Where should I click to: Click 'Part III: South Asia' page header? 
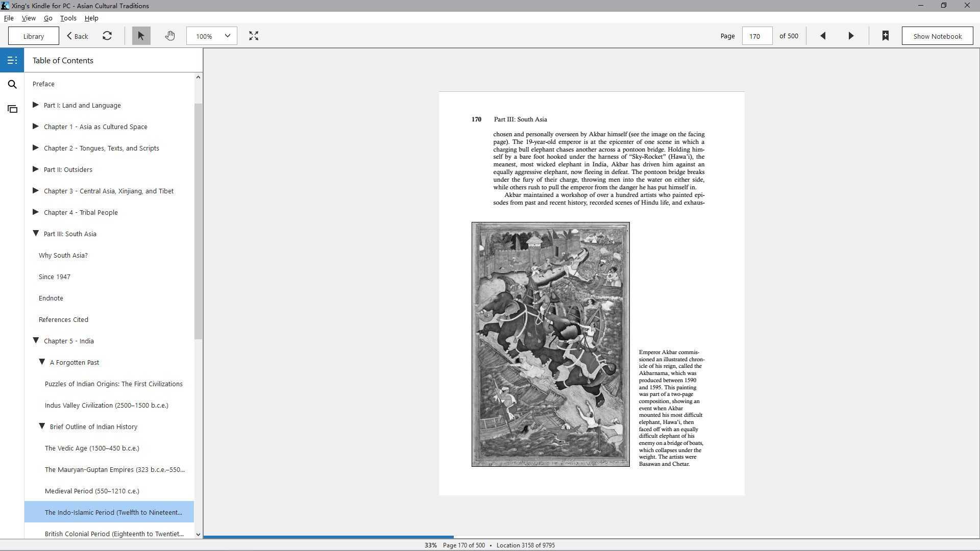520,119
